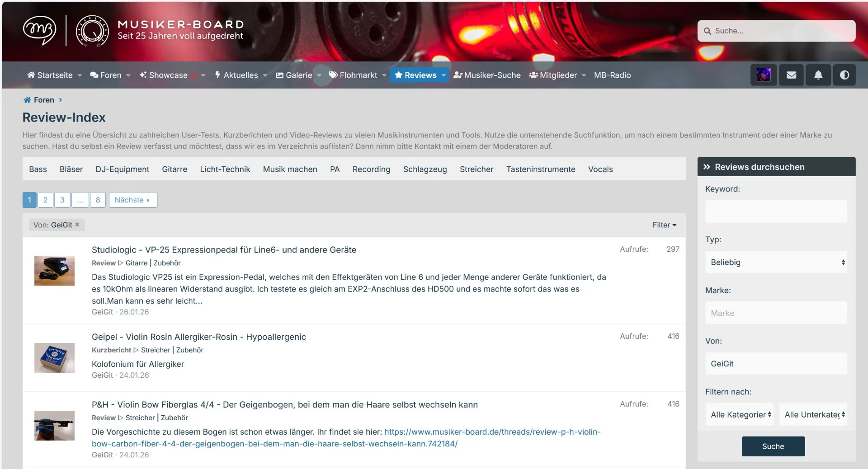Click Foren breadcrumb link

[44, 100]
